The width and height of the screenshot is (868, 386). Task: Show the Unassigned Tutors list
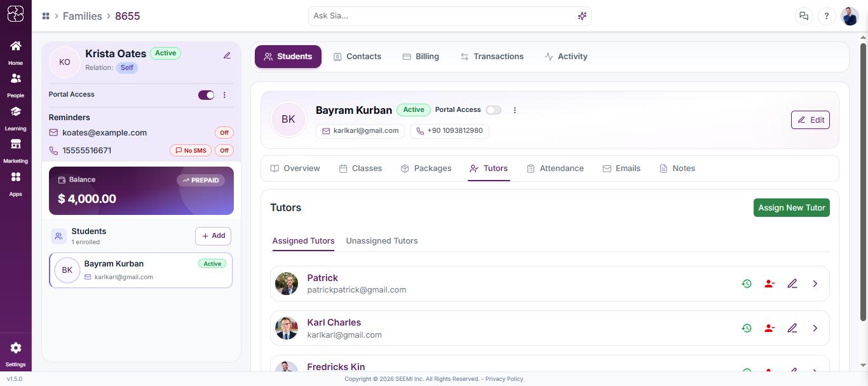pos(382,241)
